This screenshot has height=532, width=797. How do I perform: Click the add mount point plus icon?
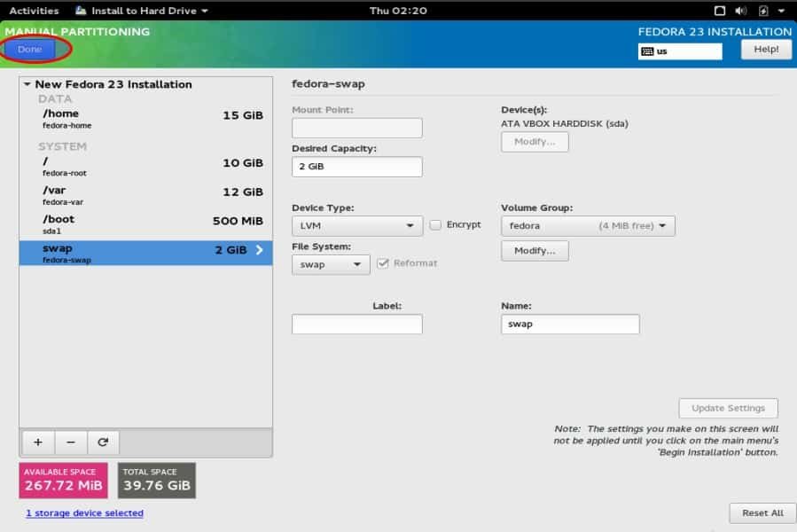(38, 442)
